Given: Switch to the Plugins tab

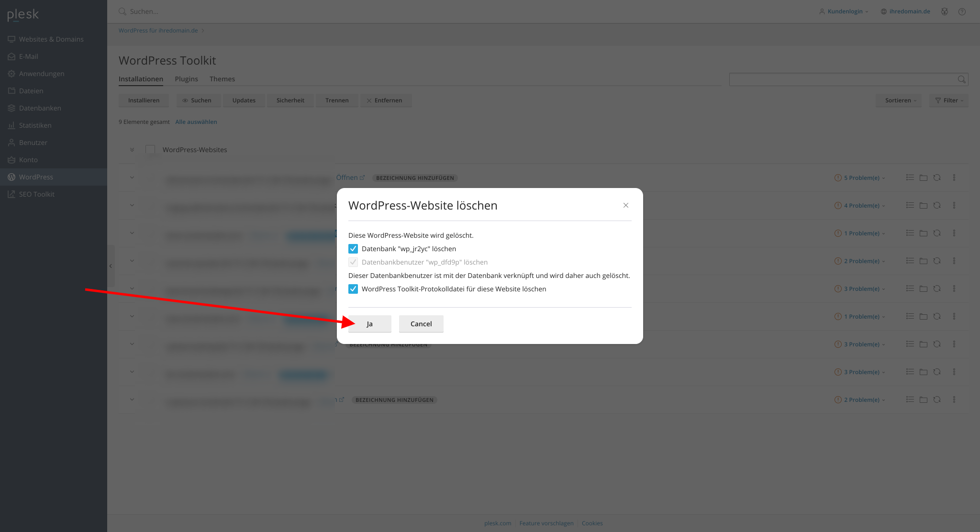Looking at the screenshot, I should click(x=186, y=79).
